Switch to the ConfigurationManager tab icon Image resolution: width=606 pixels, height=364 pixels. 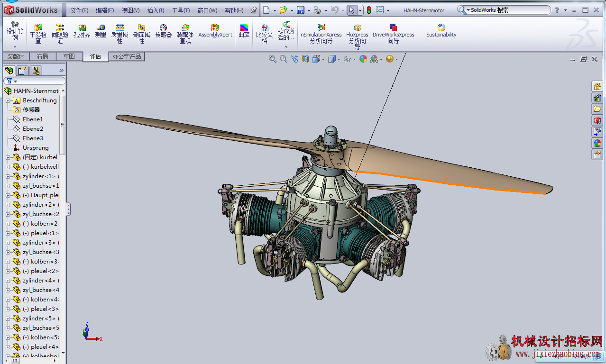(36, 71)
